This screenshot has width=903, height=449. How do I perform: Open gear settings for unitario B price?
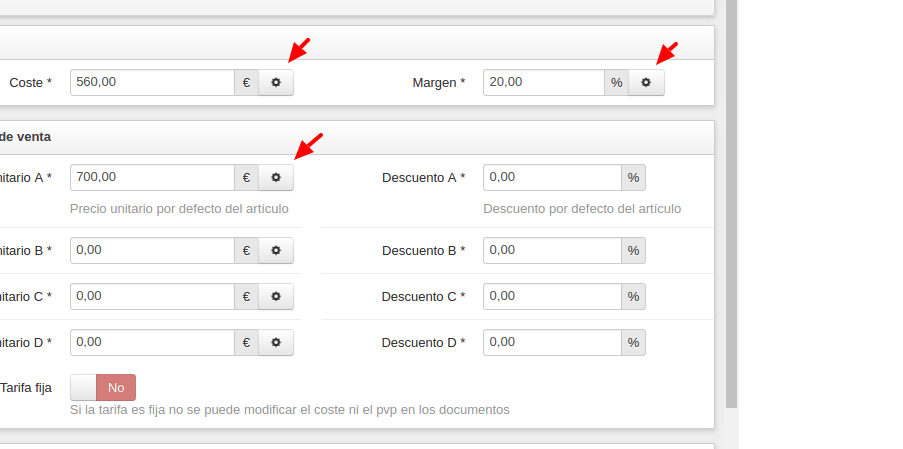point(276,250)
